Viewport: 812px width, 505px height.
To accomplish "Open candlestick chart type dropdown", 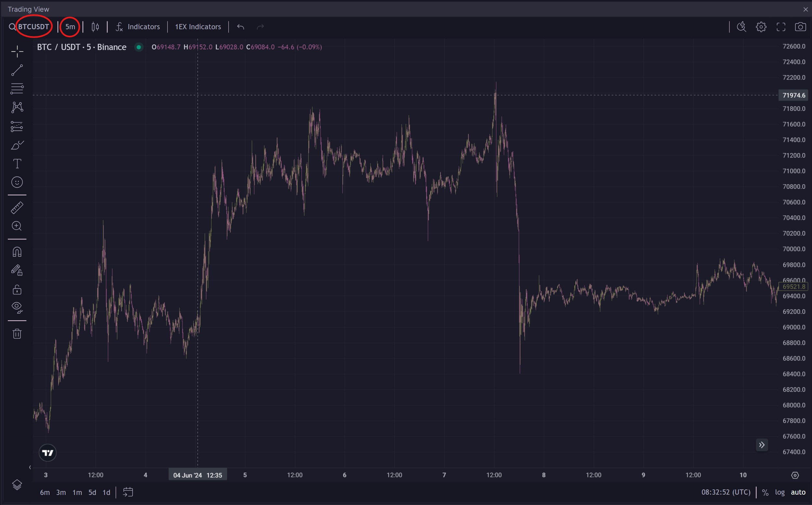I will click(95, 27).
